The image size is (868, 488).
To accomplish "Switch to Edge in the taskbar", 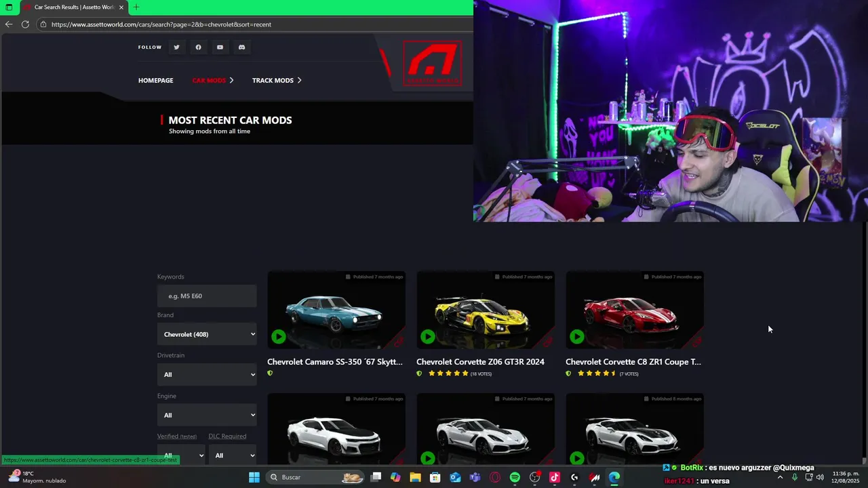I will (x=614, y=477).
